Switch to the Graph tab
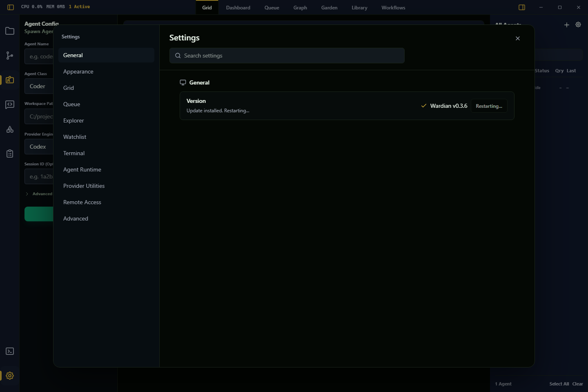 (300, 7)
